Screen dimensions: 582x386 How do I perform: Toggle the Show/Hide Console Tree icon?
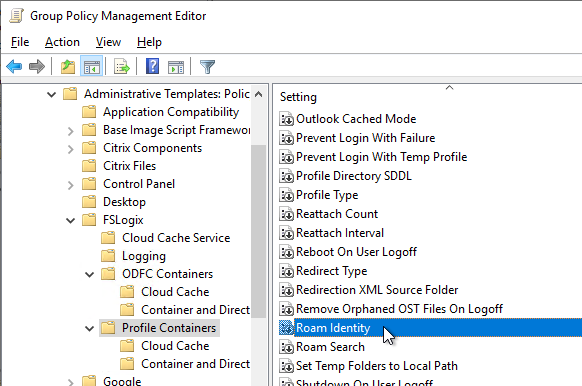coord(92,67)
